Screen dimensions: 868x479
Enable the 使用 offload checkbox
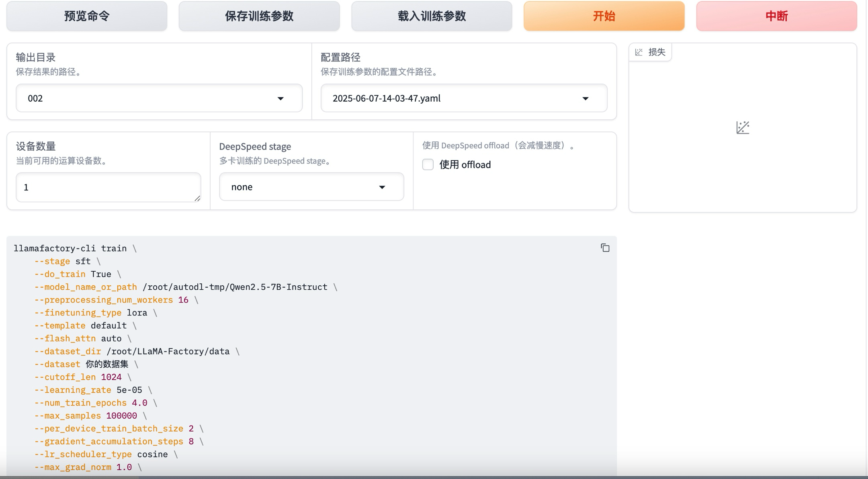pyautogui.click(x=428, y=165)
